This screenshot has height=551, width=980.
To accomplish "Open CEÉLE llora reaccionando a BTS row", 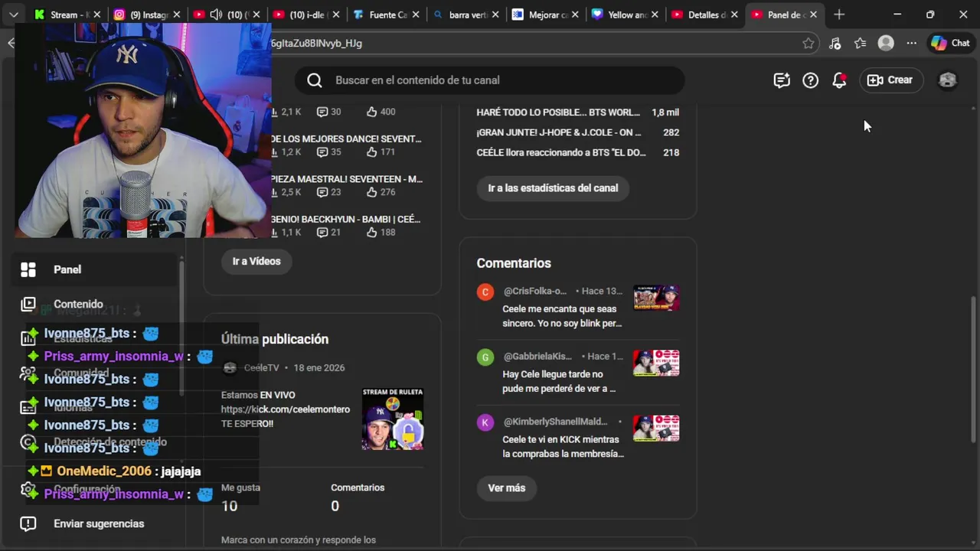I will [578, 152].
